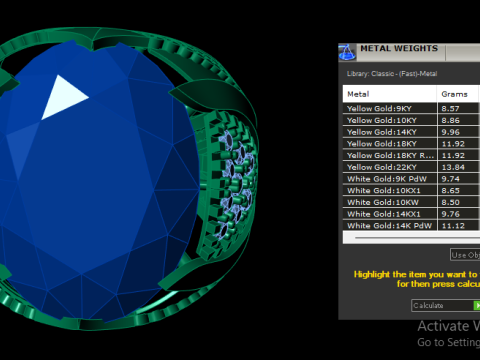The width and height of the screenshot is (480, 360).
Task: Select the White Gold:9K PdW row
Action: coord(411,179)
